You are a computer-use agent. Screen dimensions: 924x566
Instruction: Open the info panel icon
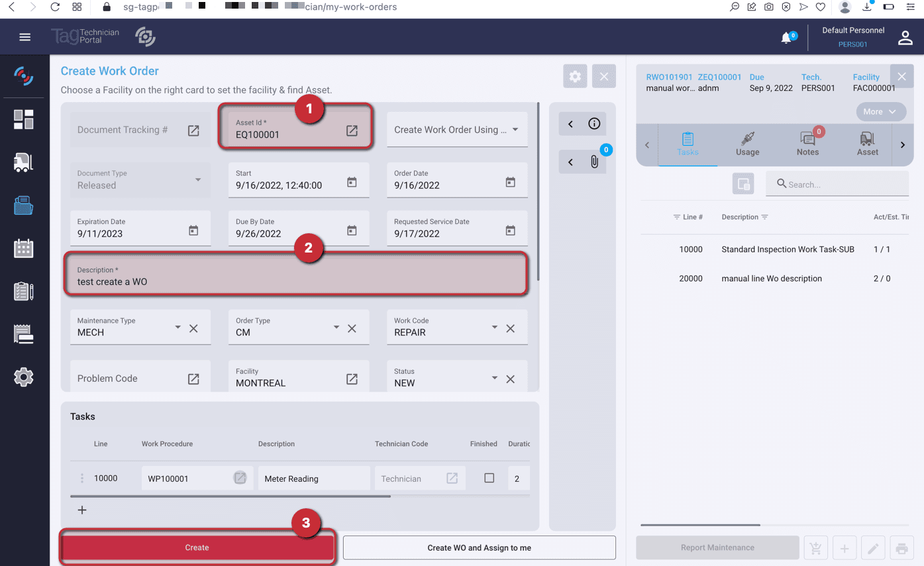tap(594, 124)
